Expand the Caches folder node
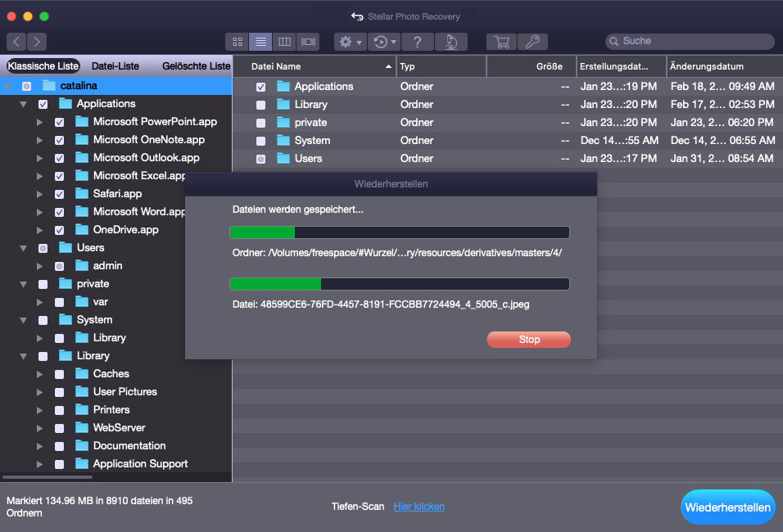Image resolution: width=783 pixels, height=532 pixels. tap(39, 374)
